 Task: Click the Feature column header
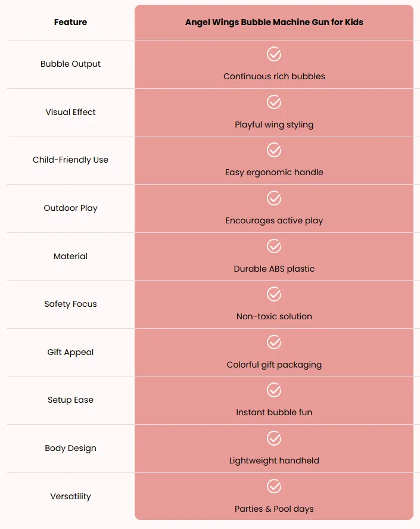[70, 22]
